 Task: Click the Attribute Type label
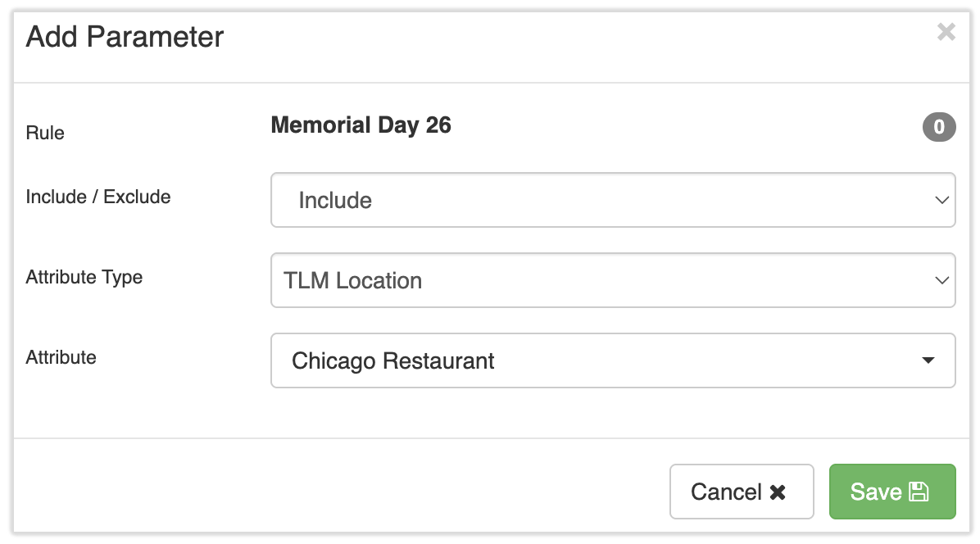tap(84, 277)
